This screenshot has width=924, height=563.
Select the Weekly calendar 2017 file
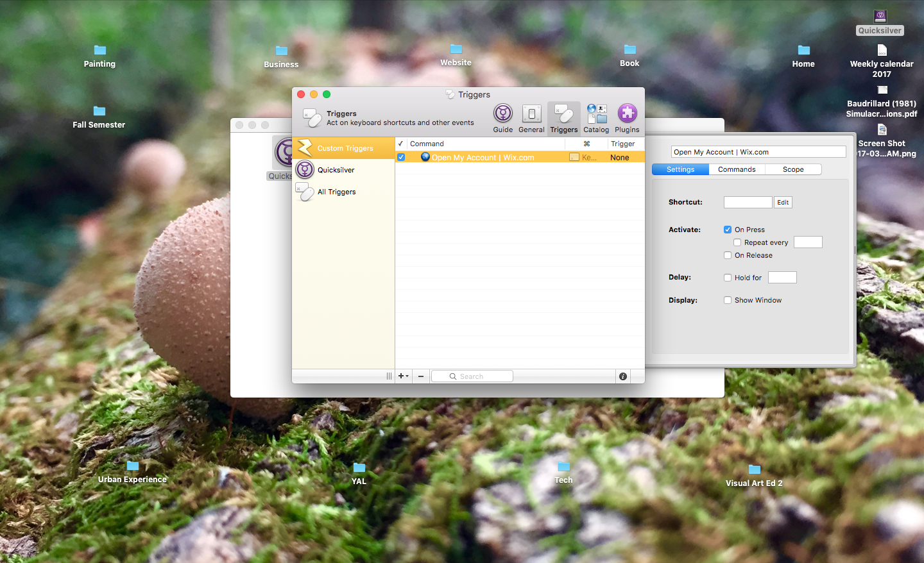click(x=882, y=61)
